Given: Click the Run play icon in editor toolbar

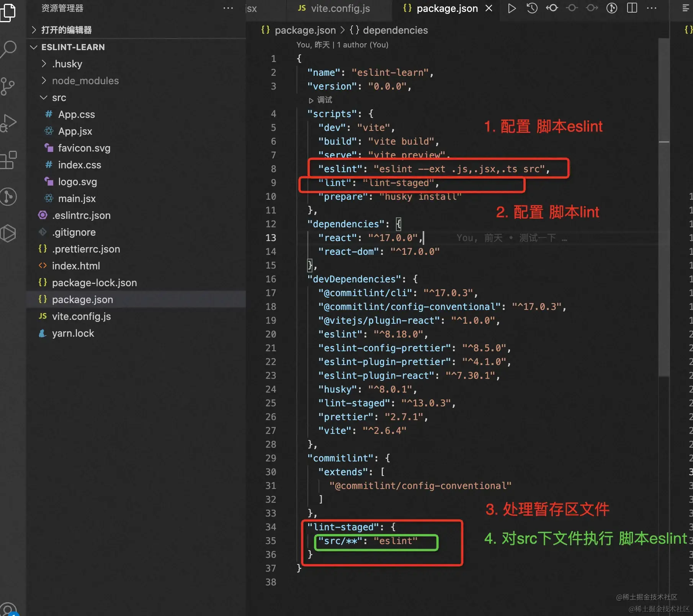Looking at the screenshot, I should point(512,8).
